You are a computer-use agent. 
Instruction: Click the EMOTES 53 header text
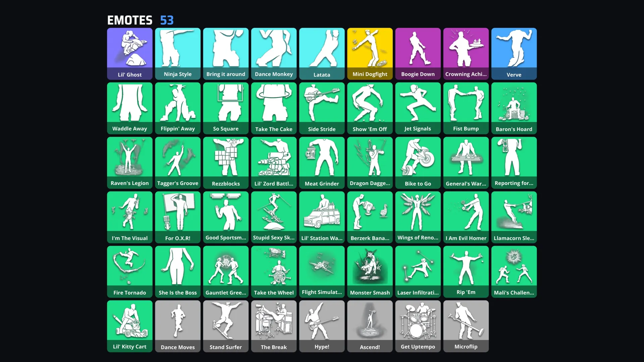[140, 20]
